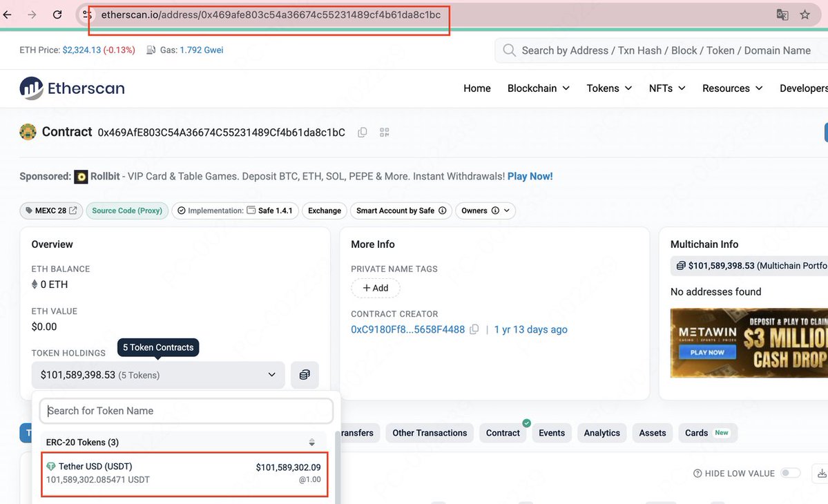Open Cards New tab
Viewport: 828px width, 504px height.
pyautogui.click(x=706, y=433)
